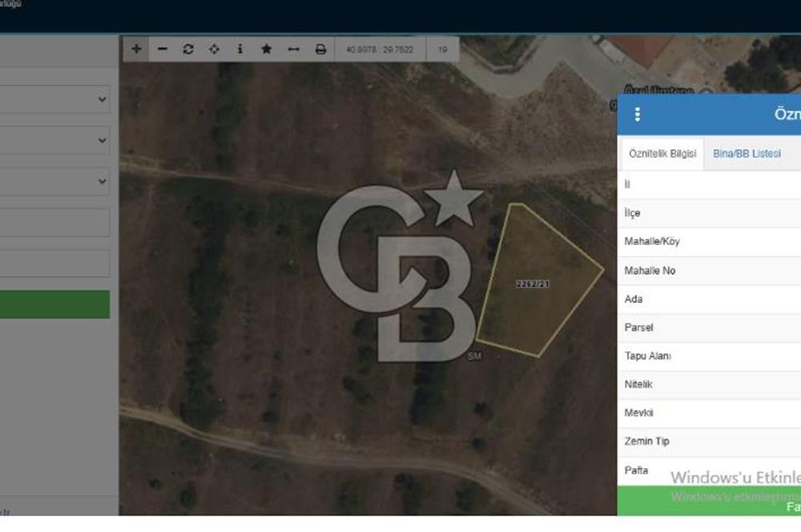Open the three-dot panel menu
This screenshot has width=801, height=532.
(x=637, y=115)
